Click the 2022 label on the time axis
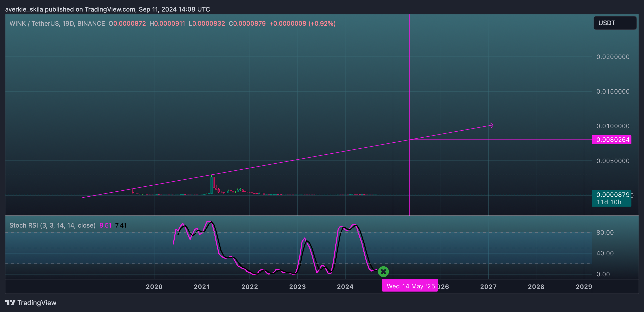This screenshot has width=644, height=312. pyautogui.click(x=250, y=287)
